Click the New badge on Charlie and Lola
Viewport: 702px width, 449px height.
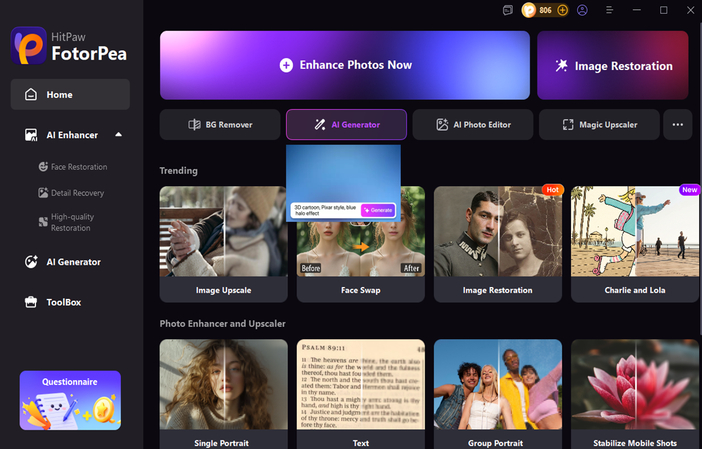(689, 190)
